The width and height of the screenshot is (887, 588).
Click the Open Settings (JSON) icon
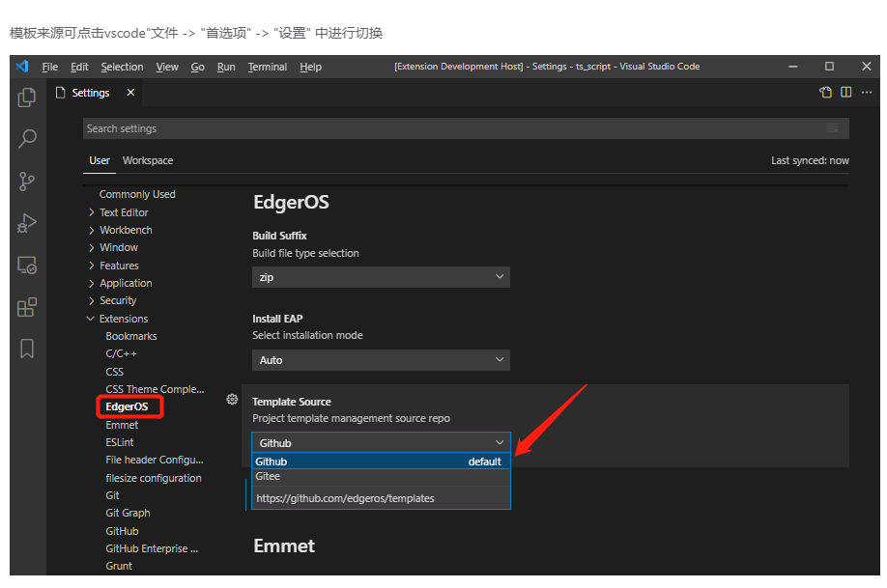click(x=825, y=92)
